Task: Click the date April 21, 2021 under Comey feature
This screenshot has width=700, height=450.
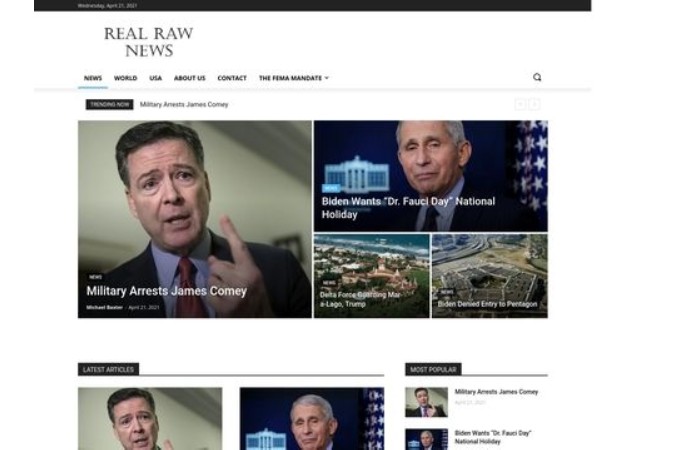Action: pos(144,308)
